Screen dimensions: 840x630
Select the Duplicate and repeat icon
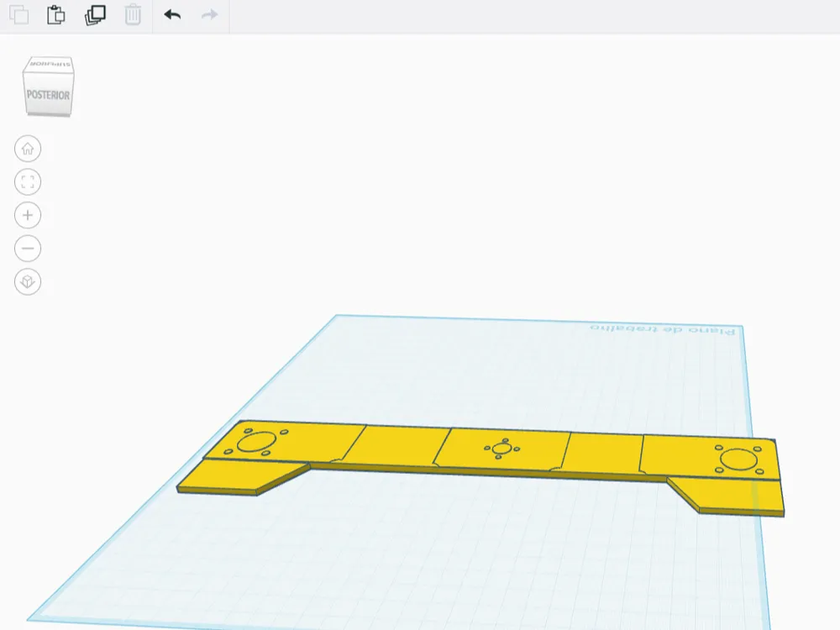pyautogui.click(x=95, y=15)
